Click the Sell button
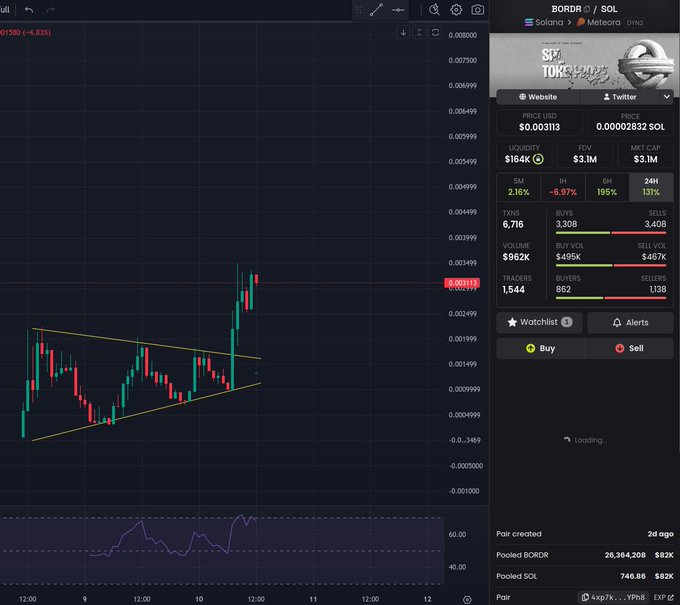680x605 pixels. (629, 348)
